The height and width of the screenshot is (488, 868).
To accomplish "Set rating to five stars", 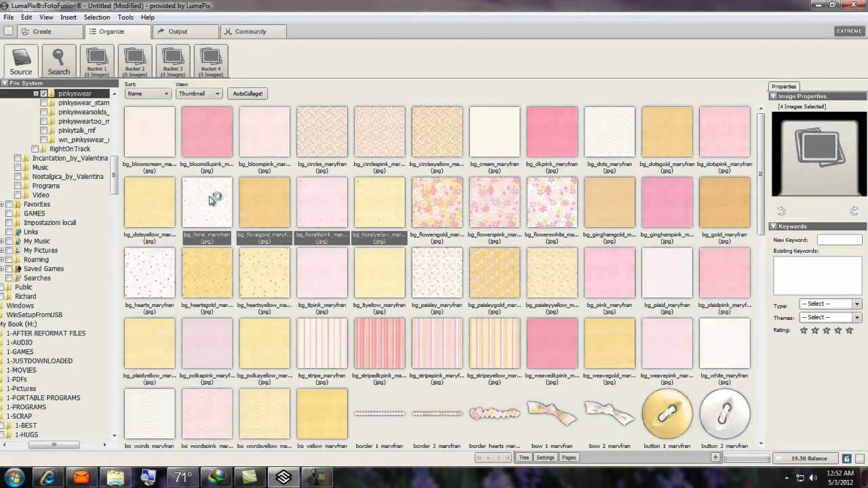I will (x=849, y=331).
